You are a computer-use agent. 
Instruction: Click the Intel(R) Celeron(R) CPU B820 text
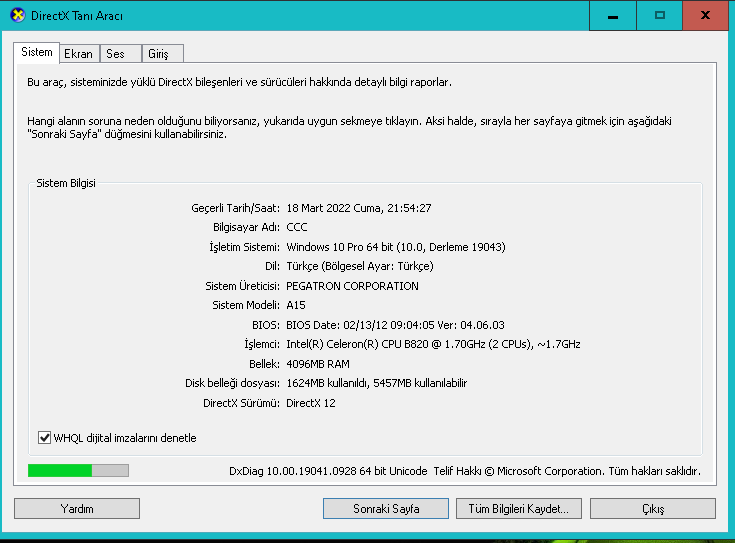(433, 344)
